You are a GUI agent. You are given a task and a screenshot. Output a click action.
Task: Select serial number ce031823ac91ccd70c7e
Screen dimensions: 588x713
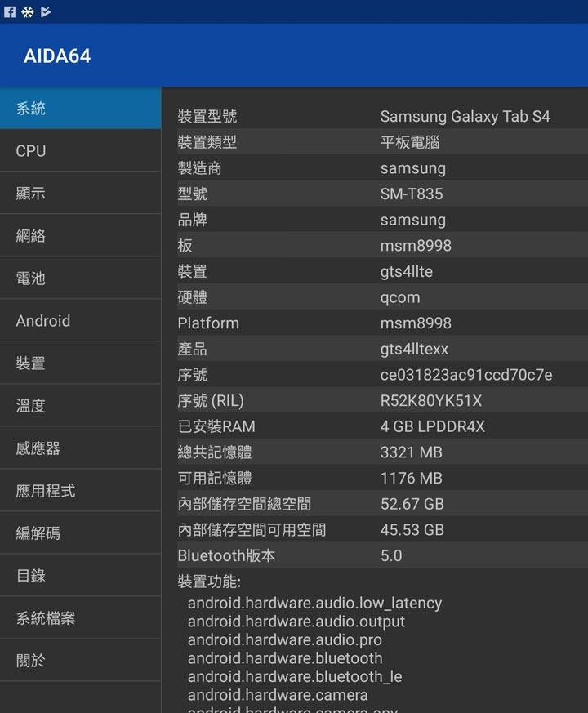click(x=466, y=375)
